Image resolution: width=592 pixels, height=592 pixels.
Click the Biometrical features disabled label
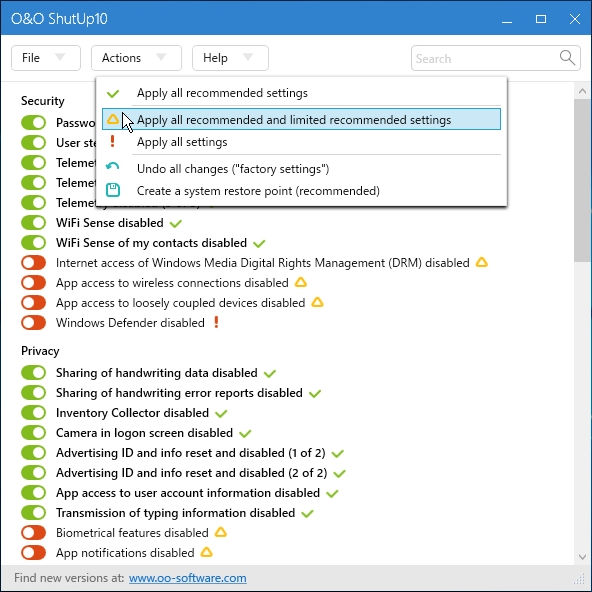pos(132,533)
